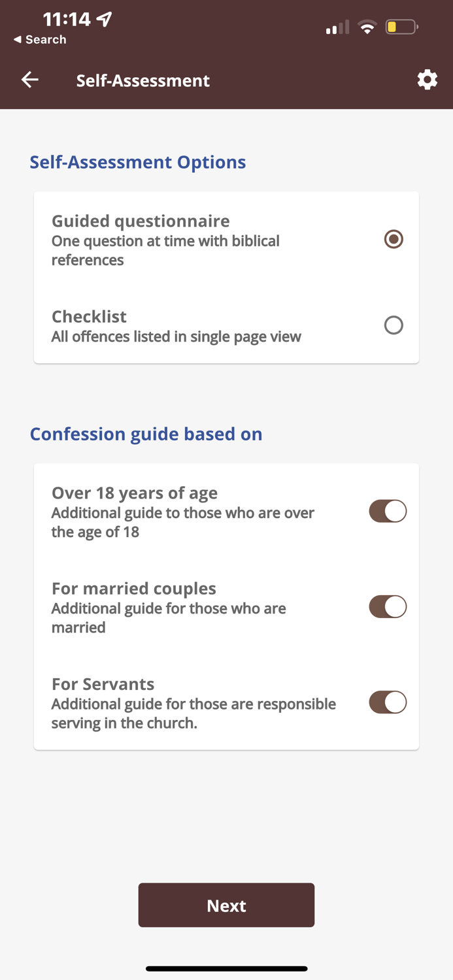The height and width of the screenshot is (980, 453).
Task: Toggle off the For Servants guide
Action: click(x=388, y=702)
